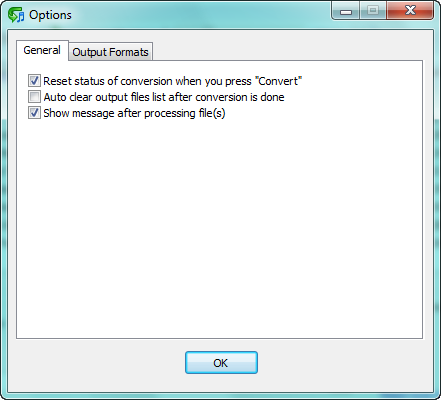Select the General tab
Image resolution: width=441 pixels, height=400 pixels.
click(x=42, y=50)
